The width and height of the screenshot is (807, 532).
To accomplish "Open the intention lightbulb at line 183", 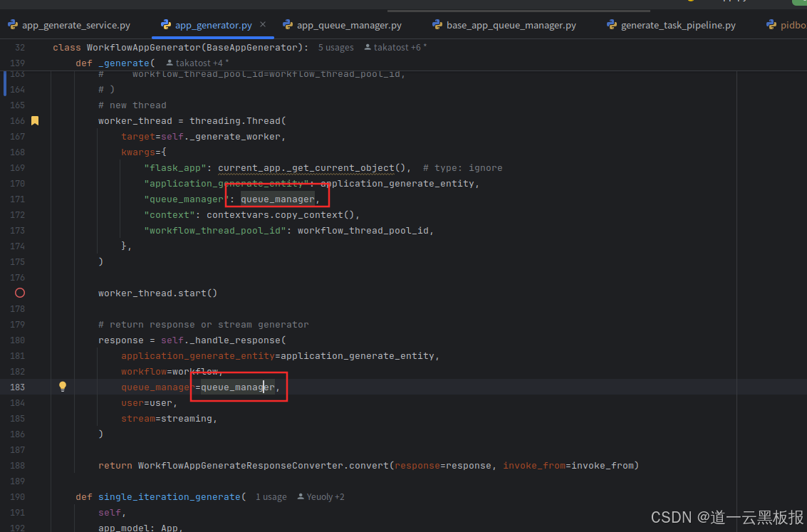I will pyautogui.click(x=63, y=386).
